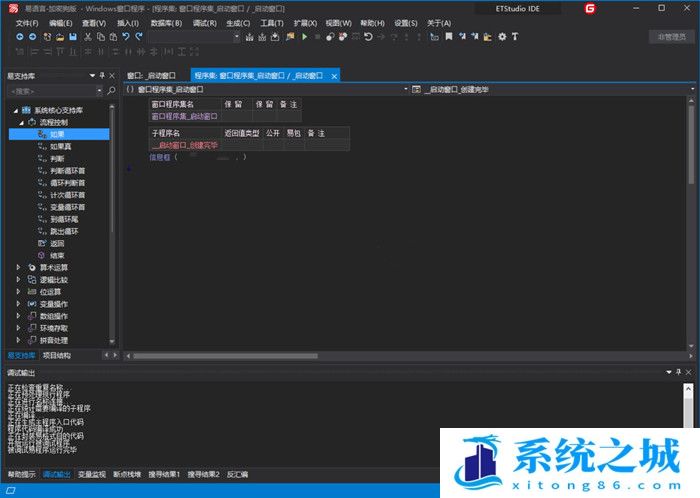Toggle the pin on the 易支持库 panel

click(x=101, y=75)
